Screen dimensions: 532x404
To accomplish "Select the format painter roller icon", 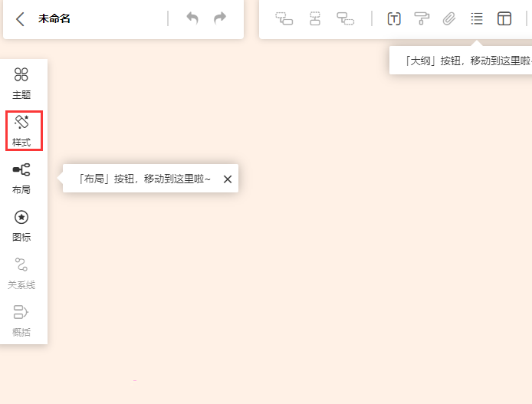I will pyautogui.click(x=422, y=19).
